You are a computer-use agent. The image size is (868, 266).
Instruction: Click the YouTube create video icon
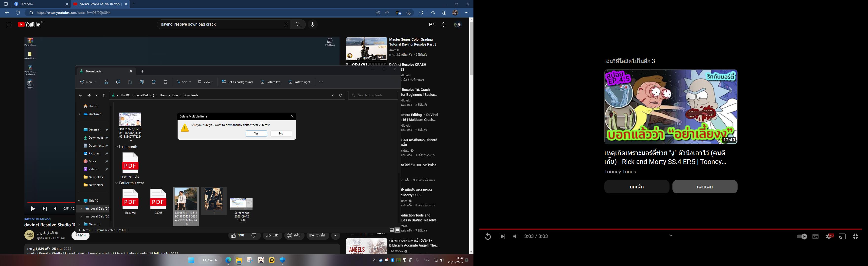pos(432,24)
